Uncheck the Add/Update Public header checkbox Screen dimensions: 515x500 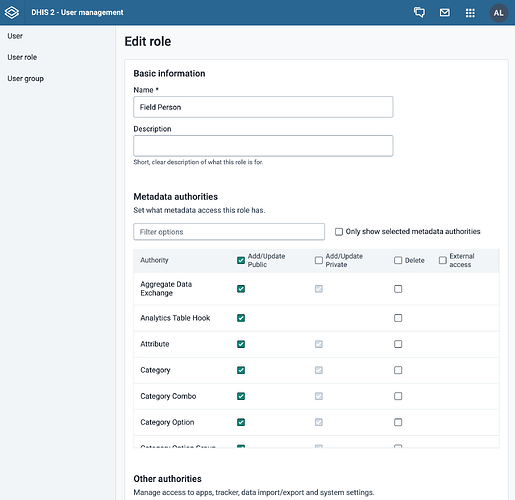241,260
